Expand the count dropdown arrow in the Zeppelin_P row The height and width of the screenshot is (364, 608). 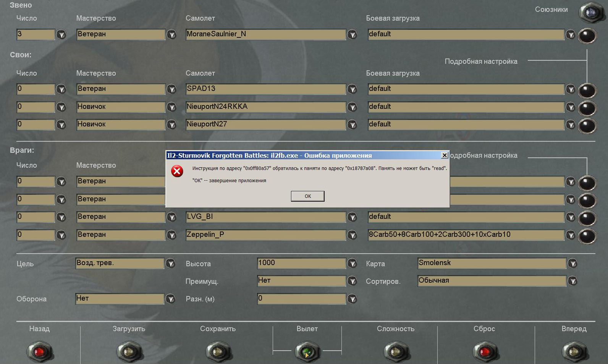coord(61,235)
